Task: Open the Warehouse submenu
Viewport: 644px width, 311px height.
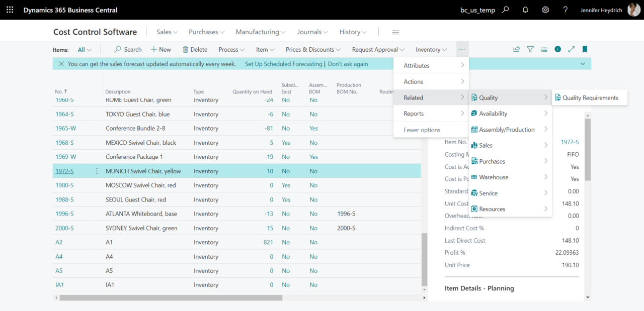Action: click(510, 177)
